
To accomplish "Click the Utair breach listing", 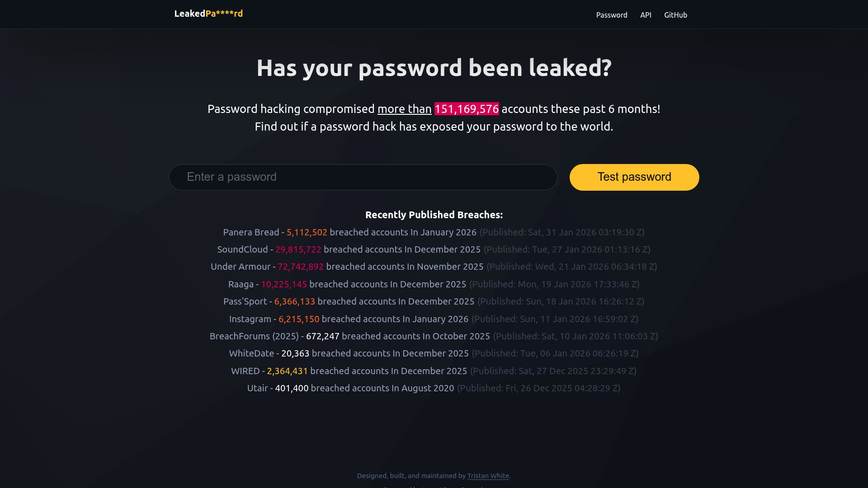I will (x=351, y=388).
